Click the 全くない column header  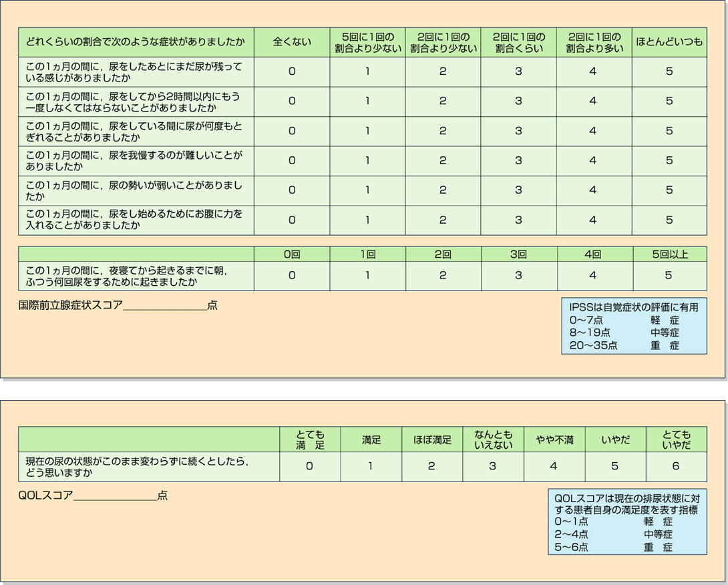click(292, 42)
